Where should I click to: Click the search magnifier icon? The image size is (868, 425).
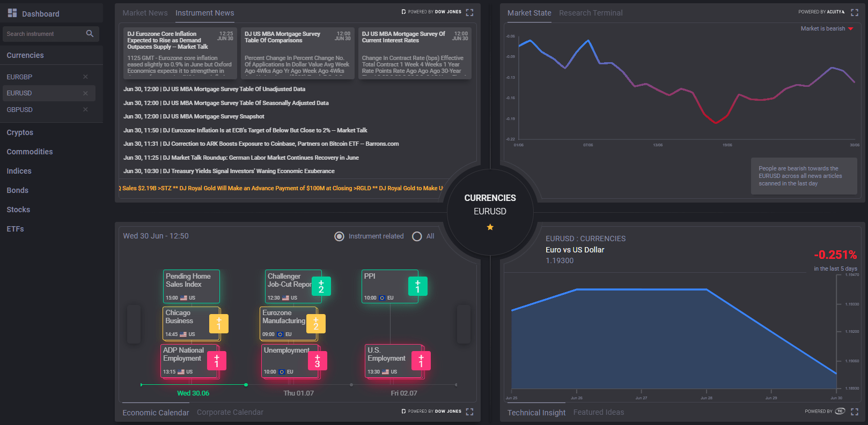click(x=90, y=34)
